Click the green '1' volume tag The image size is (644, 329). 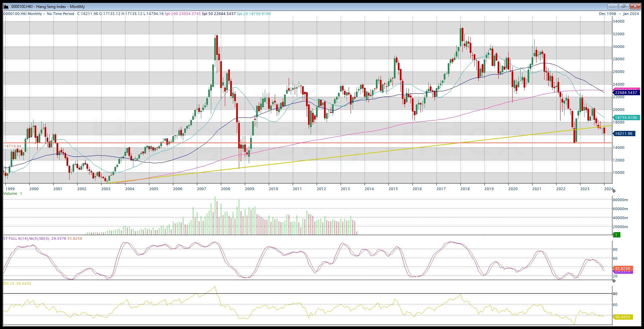coord(616,235)
